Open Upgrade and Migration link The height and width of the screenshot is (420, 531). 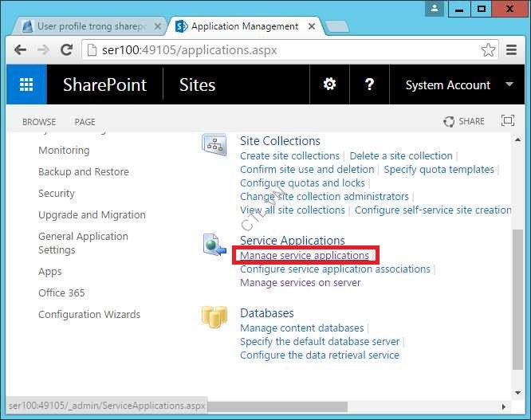(92, 215)
